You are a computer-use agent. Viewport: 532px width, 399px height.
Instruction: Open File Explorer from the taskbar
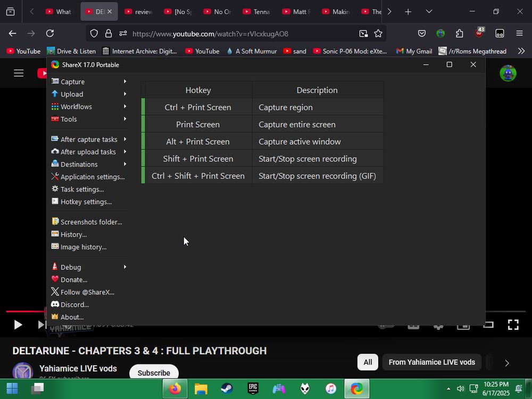pos(201,388)
